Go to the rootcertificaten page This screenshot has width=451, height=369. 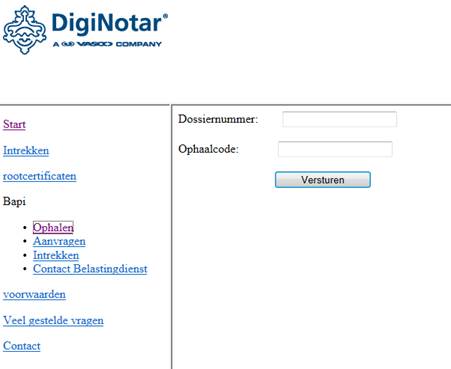point(40,176)
